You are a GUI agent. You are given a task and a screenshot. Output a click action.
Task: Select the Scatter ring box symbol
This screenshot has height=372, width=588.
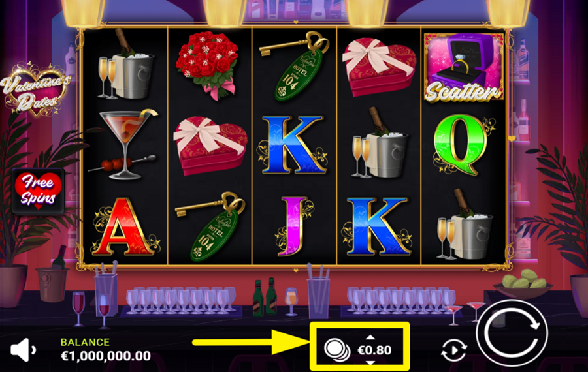tap(463, 67)
